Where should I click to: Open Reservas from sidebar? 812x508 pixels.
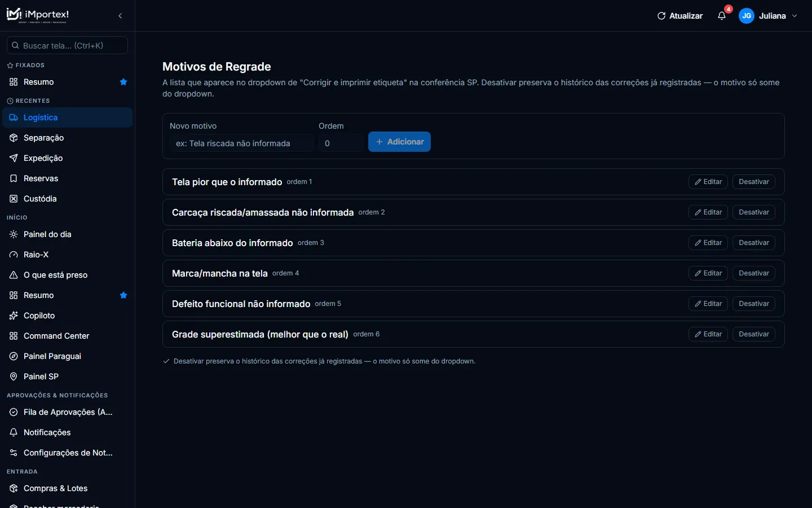pos(68,178)
